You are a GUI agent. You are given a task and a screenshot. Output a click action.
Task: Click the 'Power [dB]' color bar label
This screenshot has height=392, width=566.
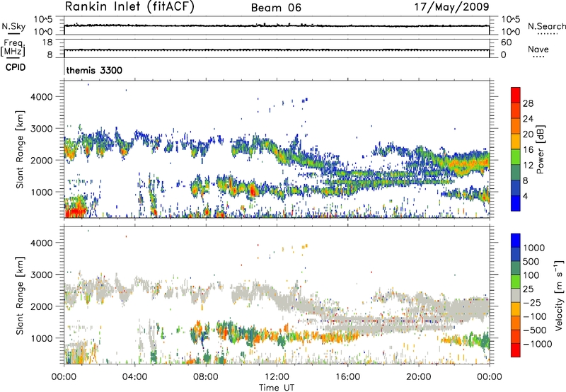[540, 149]
